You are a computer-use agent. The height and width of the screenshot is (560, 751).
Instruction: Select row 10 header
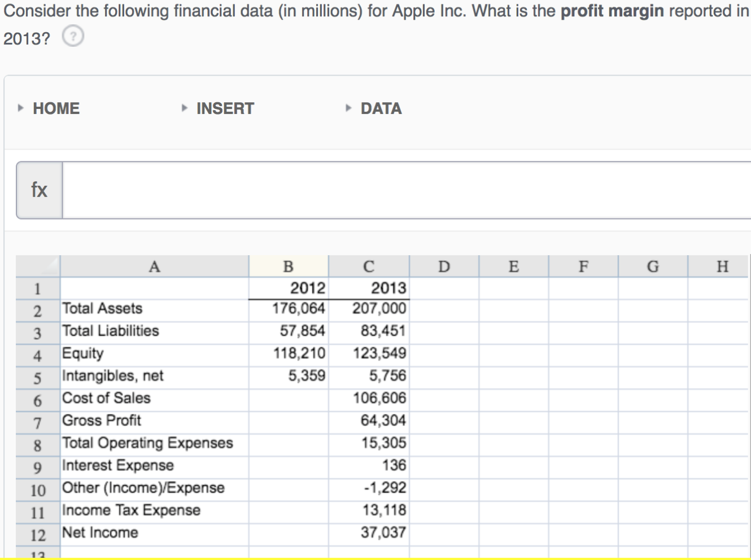(x=38, y=490)
